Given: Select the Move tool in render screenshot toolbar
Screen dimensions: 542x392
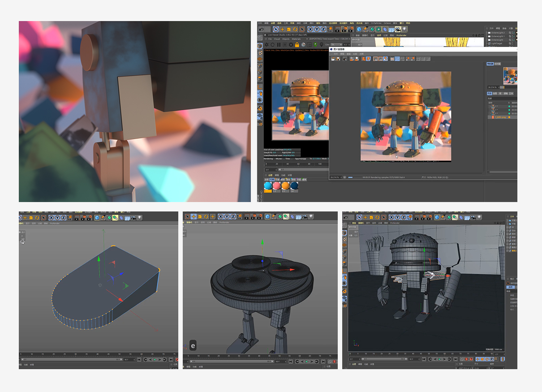Looking at the screenshot, I should click(x=282, y=29).
